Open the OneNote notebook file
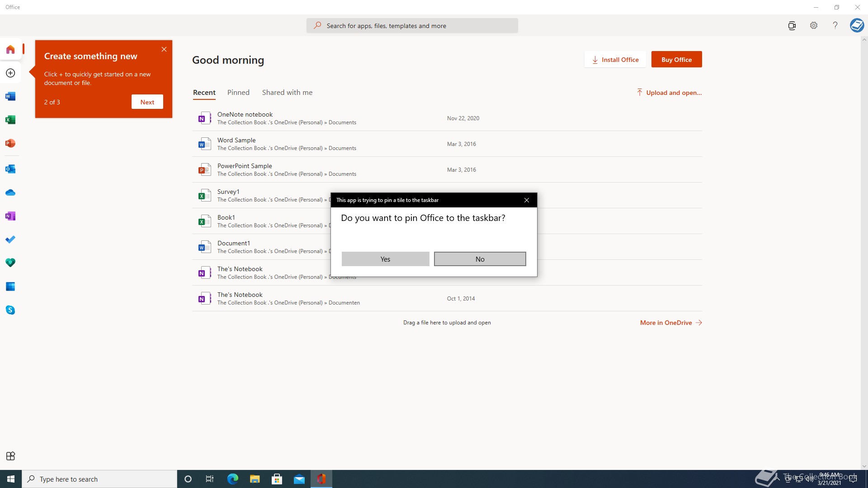Screen dimensions: 868x488 [447, 118]
